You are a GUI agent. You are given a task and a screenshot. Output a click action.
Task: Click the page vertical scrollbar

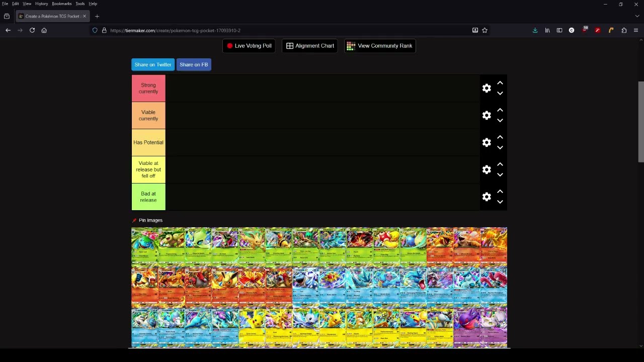tap(641, 122)
